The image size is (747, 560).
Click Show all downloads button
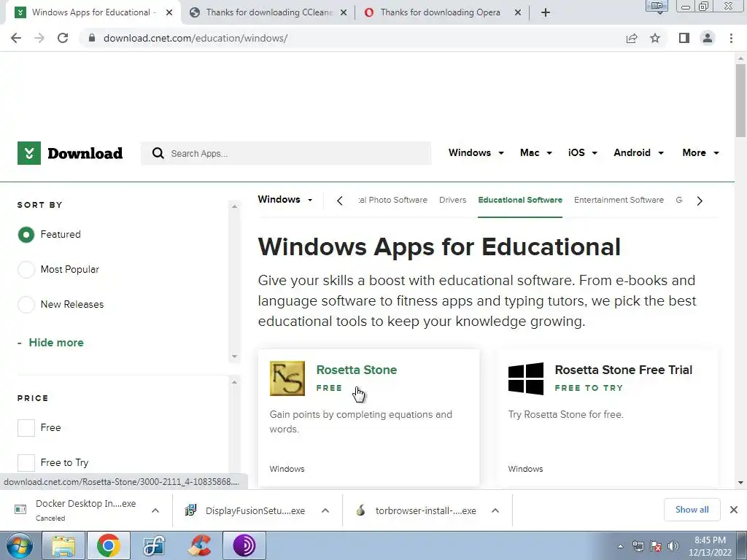tap(692, 510)
